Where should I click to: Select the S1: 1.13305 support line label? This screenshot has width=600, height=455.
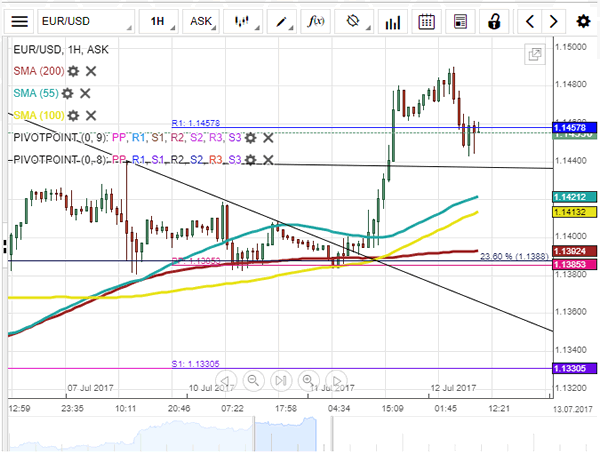196,364
